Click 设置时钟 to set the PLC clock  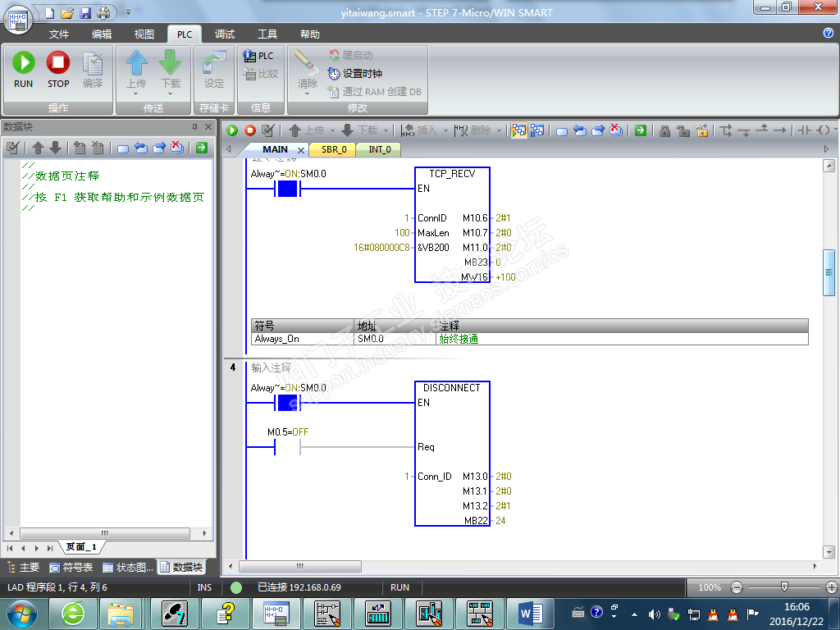(x=354, y=73)
